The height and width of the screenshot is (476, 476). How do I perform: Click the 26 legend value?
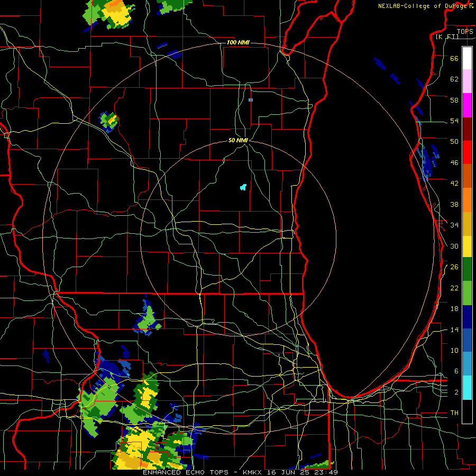tap(454, 267)
